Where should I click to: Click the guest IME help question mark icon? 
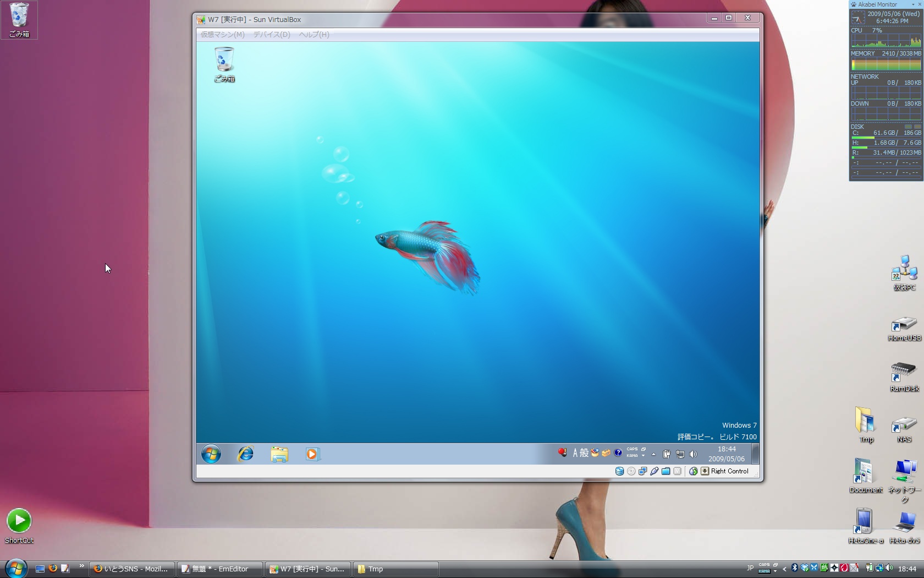(x=618, y=453)
